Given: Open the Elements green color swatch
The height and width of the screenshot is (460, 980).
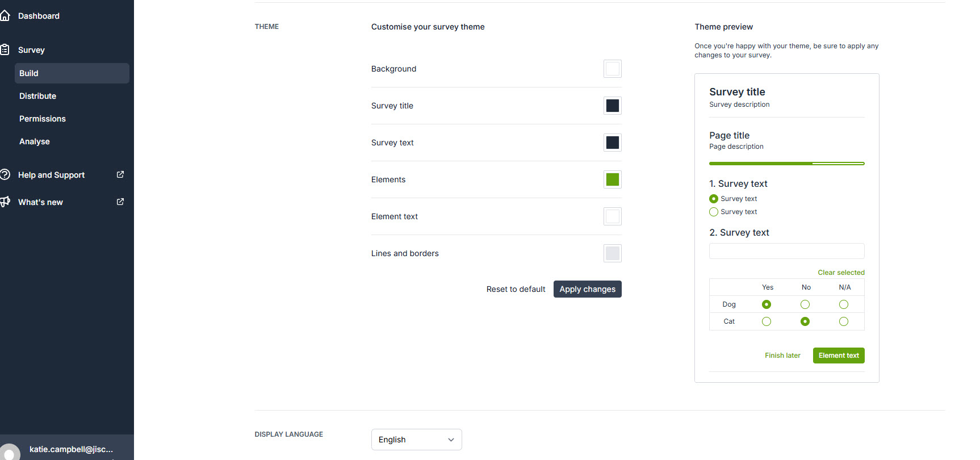Looking at the screenshot, I should (612, 179).
